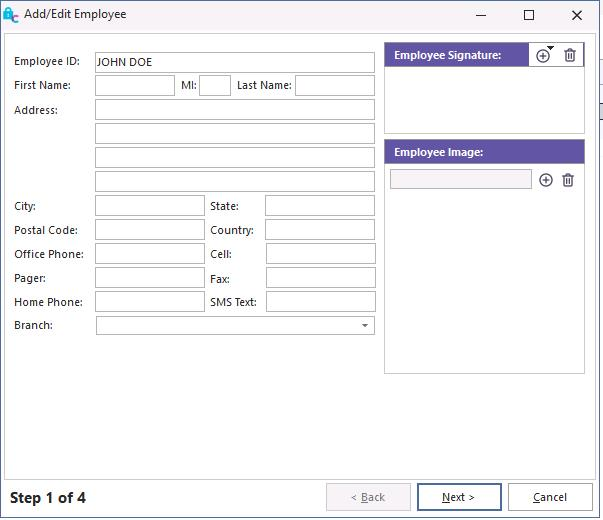
Task: Select the SMS Text field
Action: 320,302
